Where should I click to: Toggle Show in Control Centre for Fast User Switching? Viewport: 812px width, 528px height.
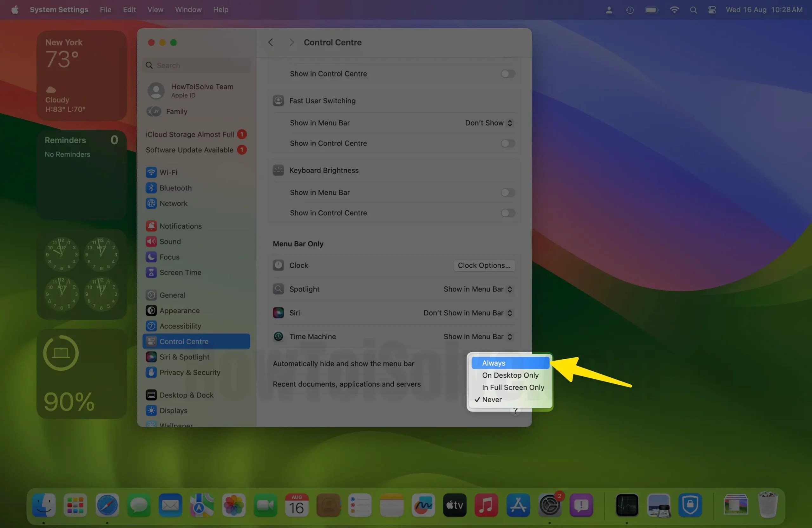coord(507,143)
